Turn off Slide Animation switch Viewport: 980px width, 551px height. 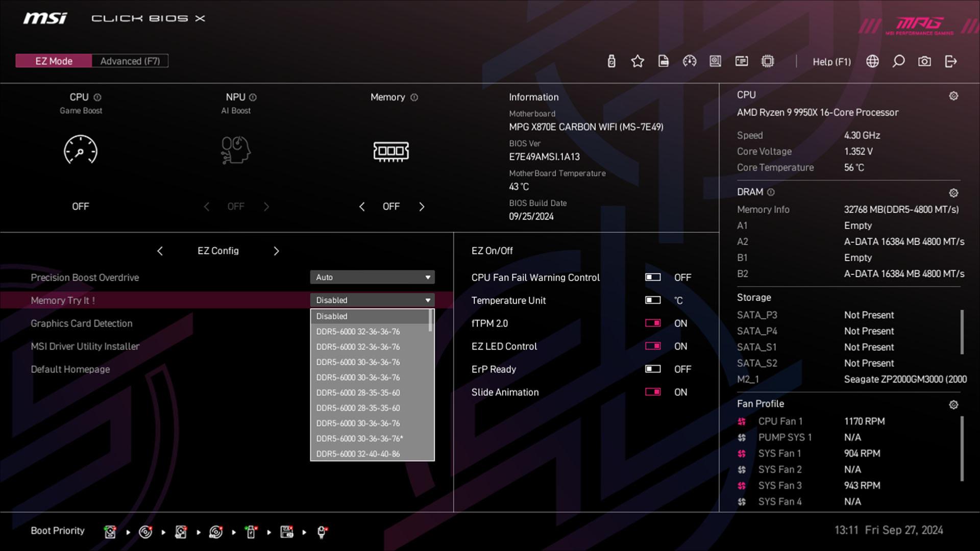click(653, 392)
